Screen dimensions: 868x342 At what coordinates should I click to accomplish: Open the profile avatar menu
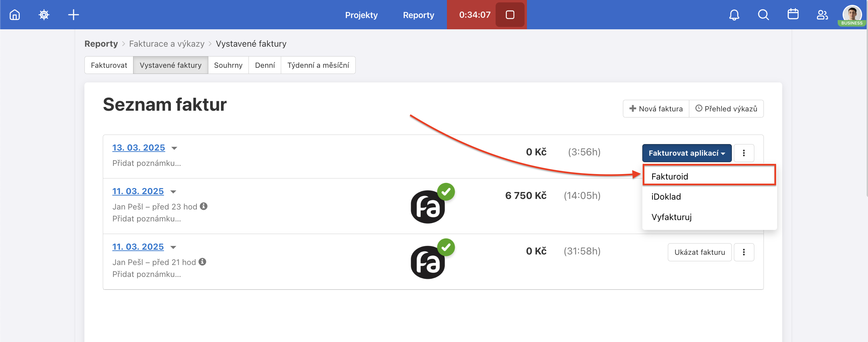[852, 15]
